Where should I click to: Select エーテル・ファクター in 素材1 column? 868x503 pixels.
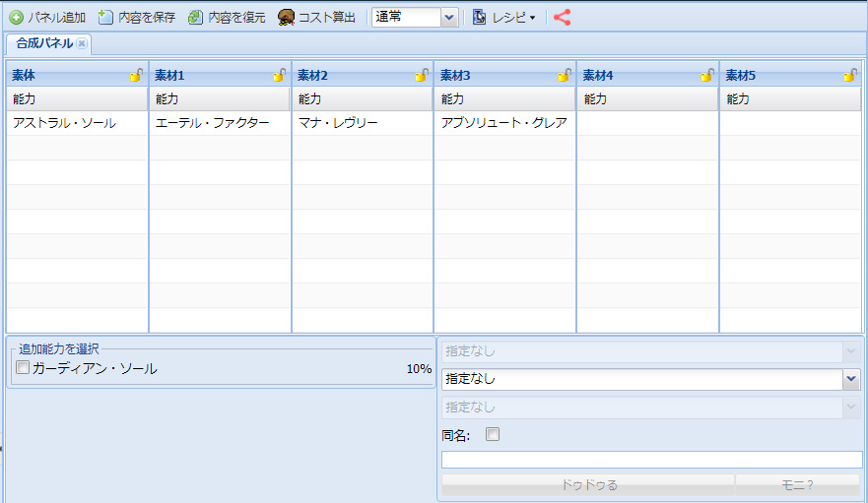click(x=220, y=123)
